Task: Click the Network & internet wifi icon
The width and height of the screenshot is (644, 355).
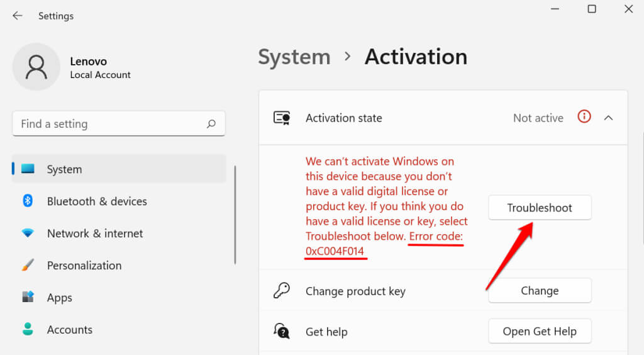Action: pos(28,233)
